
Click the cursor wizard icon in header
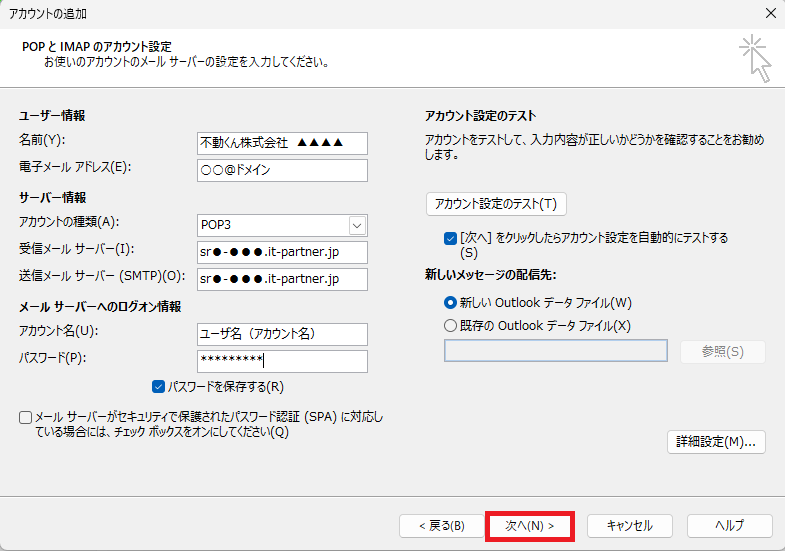754,58
